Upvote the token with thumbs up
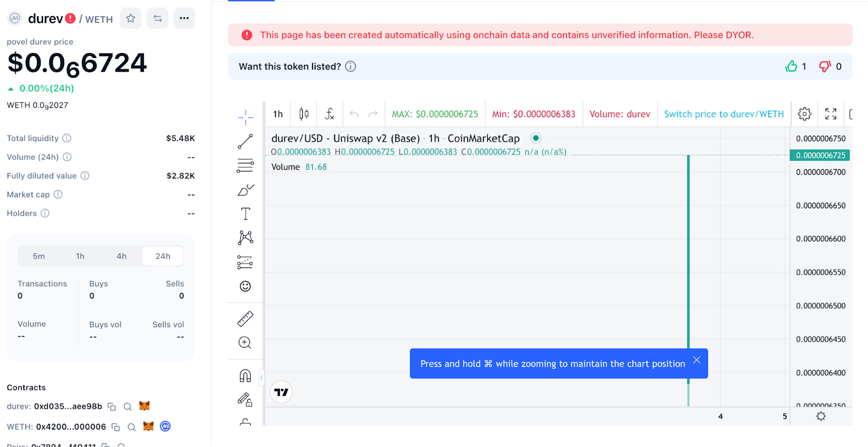The height and width of the screenshot is (447, 868). coord(792,66)
